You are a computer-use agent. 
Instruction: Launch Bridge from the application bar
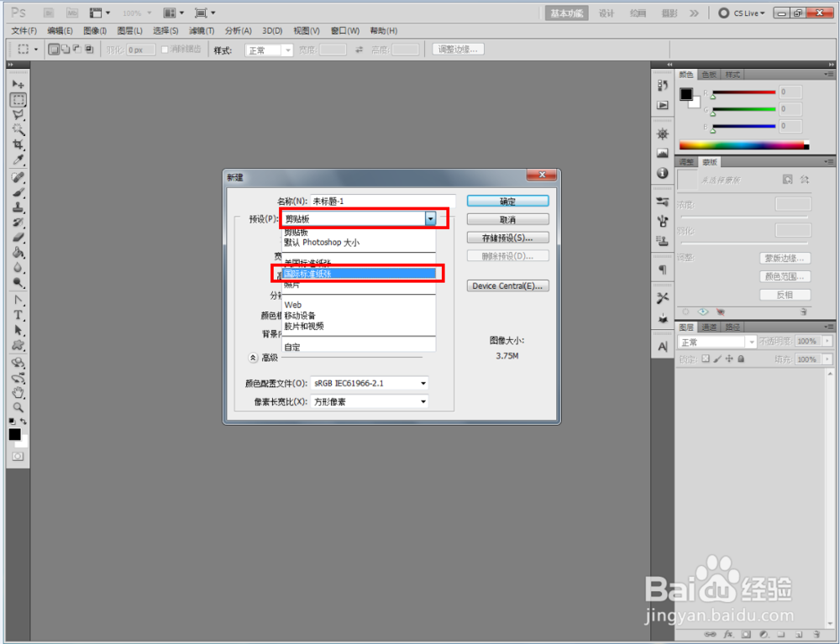pyautogui.click(x=49, y=13)
